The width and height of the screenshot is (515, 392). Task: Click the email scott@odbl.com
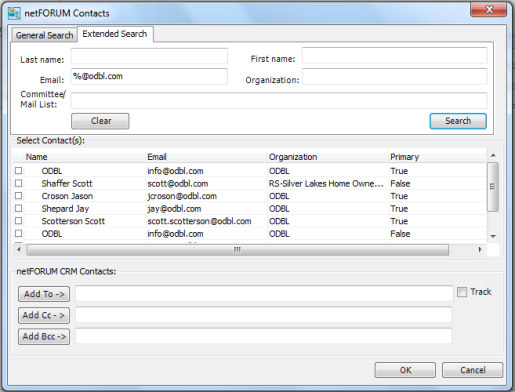(x=178, y=184)
